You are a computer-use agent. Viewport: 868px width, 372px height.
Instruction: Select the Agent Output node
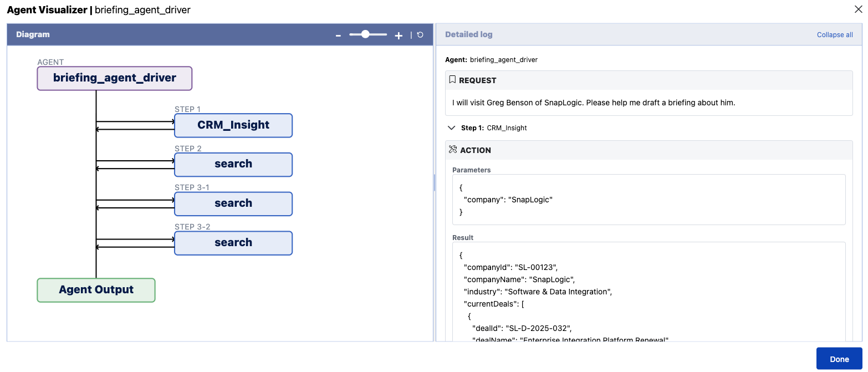96,289
